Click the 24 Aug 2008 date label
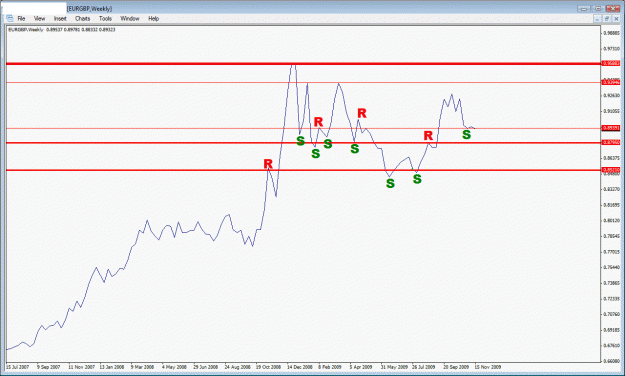This screenshot has width=625, height=376. (x=238, y=367)
